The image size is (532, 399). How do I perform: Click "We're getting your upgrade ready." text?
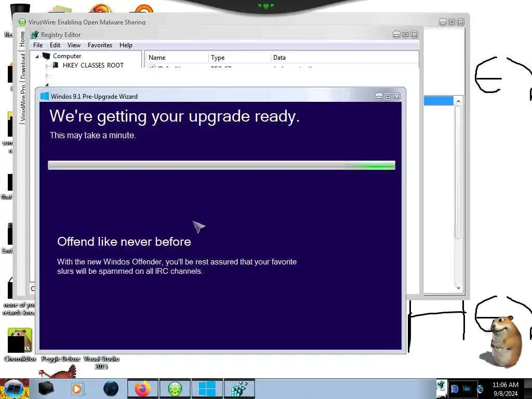[x=175, y=116]
